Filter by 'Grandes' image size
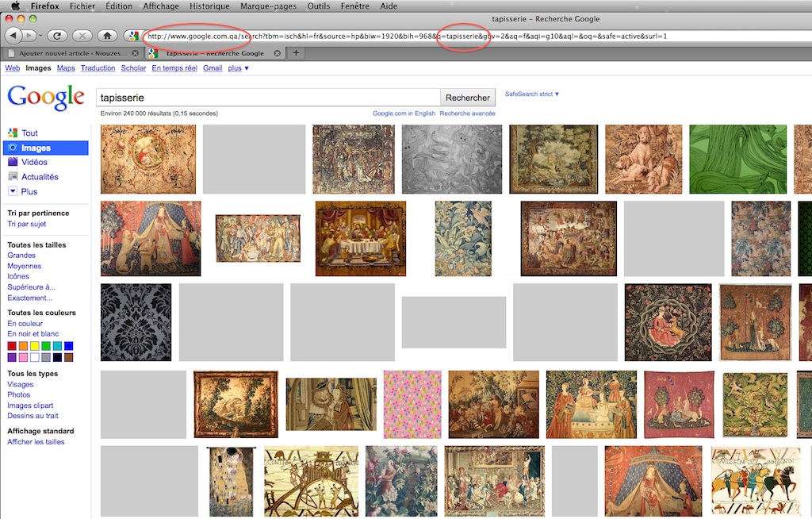The image size is (812, 519). coord(21,255)
